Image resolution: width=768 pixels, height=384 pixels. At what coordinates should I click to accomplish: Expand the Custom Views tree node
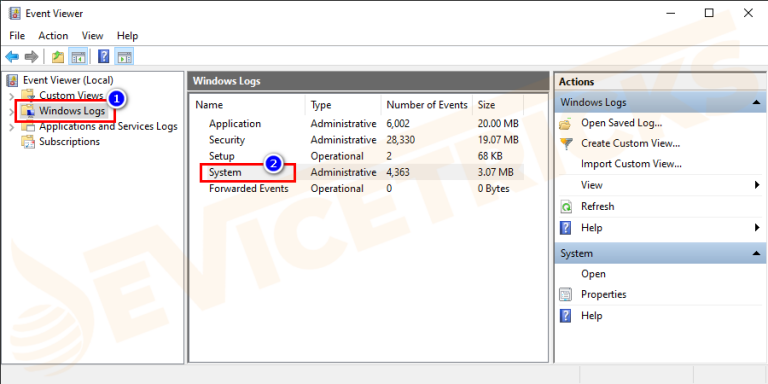point(12,96)
